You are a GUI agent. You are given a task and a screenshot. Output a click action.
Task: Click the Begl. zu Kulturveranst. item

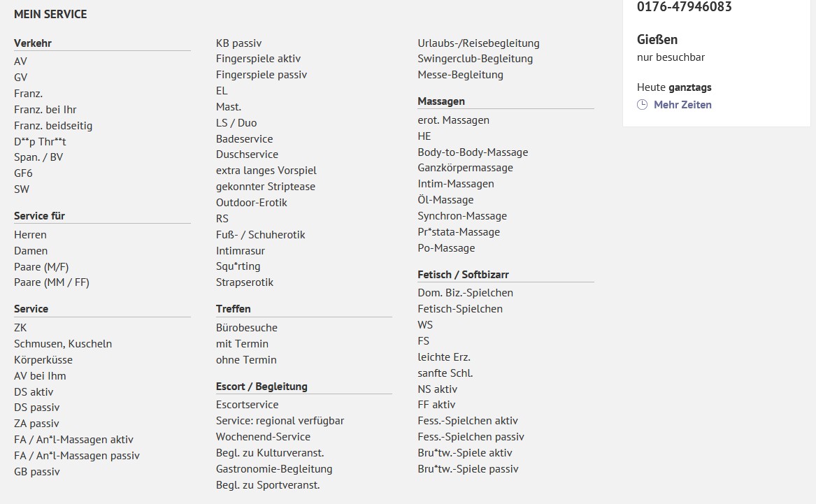point(270,453)
